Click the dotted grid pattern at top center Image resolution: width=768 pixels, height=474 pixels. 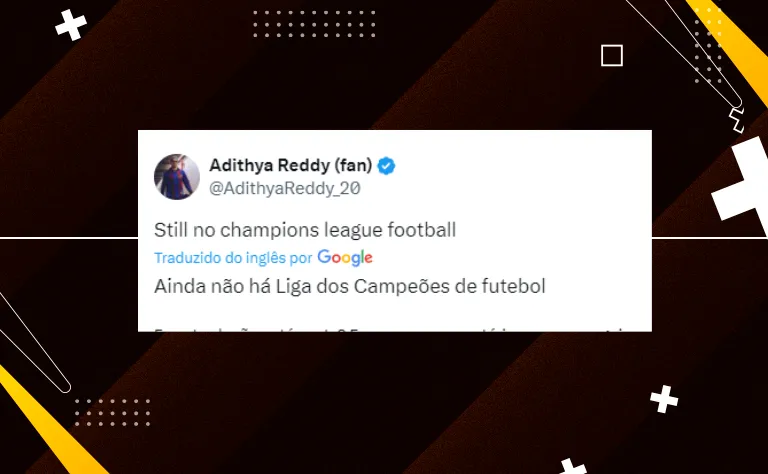click(x=314, y=24)
